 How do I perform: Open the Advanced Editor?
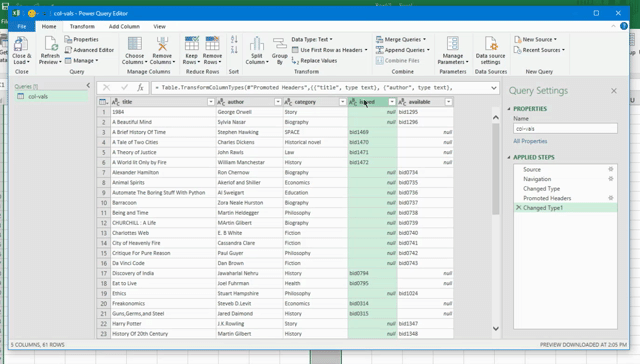89,50
